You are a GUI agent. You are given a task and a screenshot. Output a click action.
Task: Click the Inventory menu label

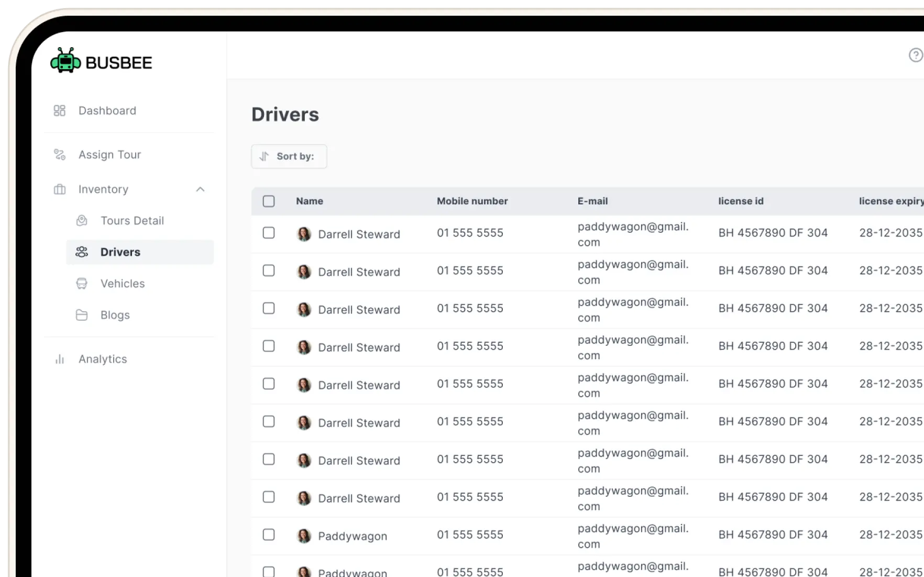(103, 189)
